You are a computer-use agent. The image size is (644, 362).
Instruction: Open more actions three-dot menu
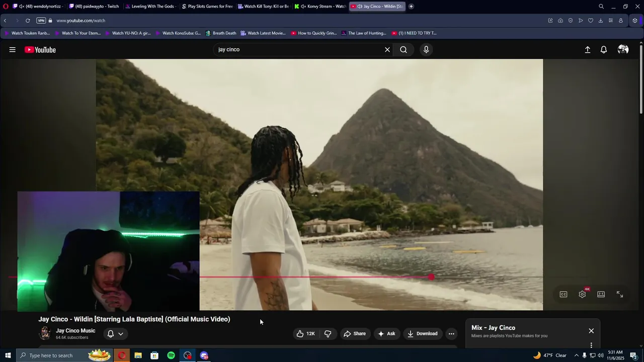click(451, 334)
